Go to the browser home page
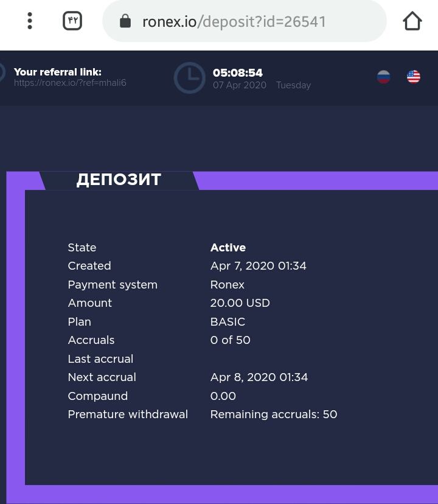This screenshot has height=504, width=438. [x=412, y=21]
